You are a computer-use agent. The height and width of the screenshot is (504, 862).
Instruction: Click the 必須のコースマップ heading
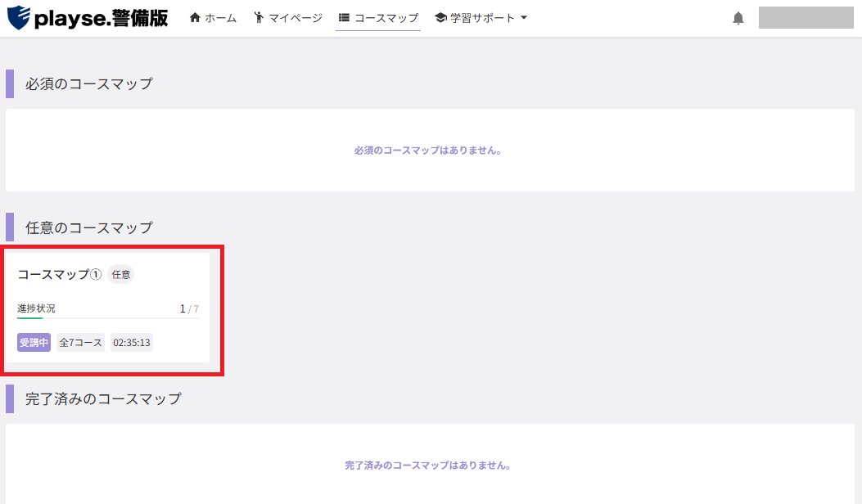(x=89, y=83)
